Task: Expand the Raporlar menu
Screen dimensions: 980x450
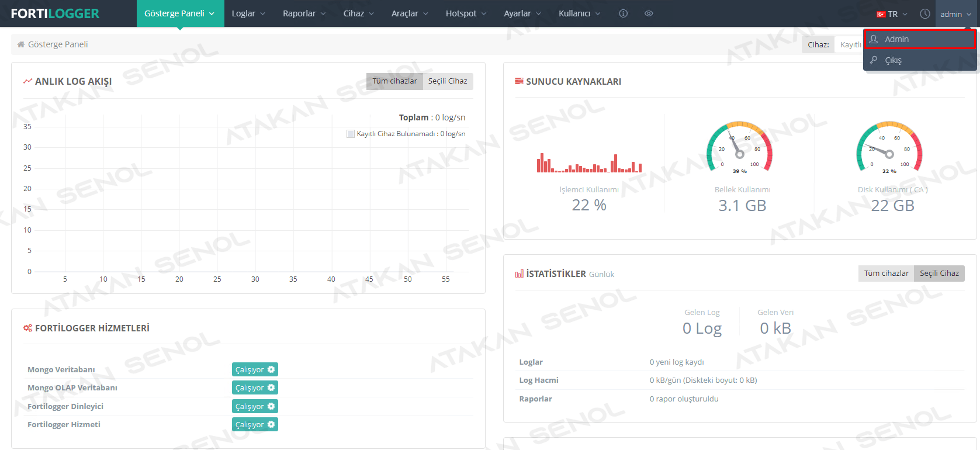Action: coord(304,13)
